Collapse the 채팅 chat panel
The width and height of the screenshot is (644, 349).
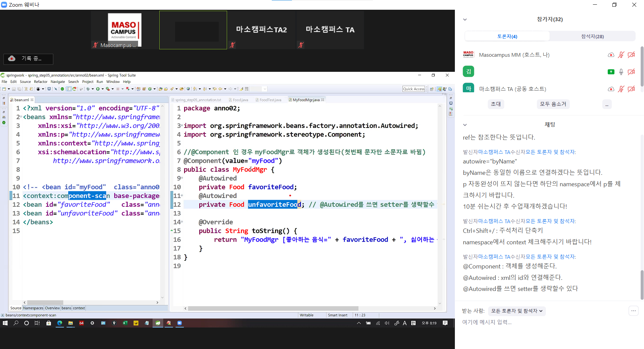coord(465,125)
